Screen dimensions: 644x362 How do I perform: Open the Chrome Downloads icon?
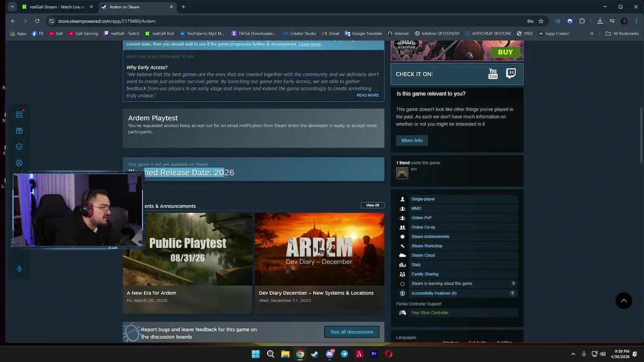[600, 21]
